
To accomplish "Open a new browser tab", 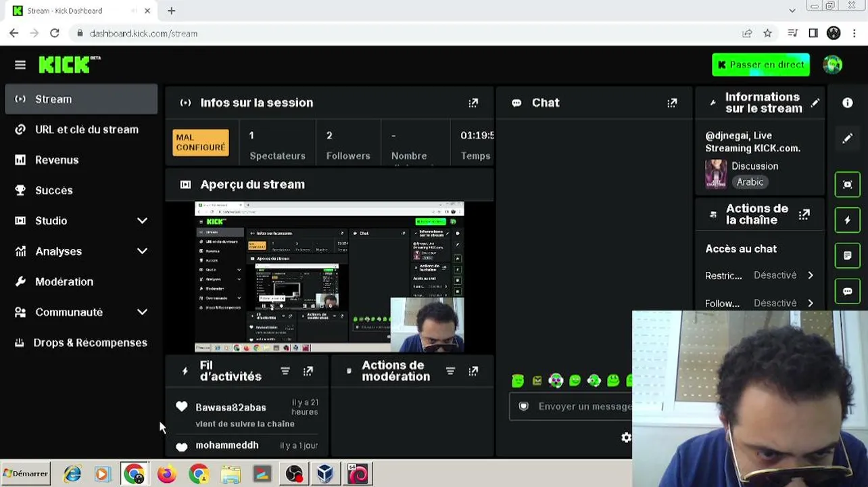I will 171,11.
